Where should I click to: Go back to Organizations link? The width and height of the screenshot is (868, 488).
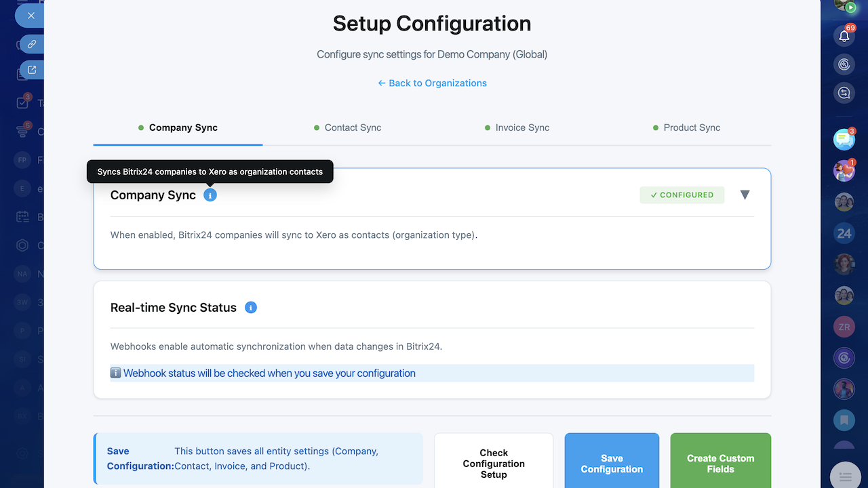(432, 83)
